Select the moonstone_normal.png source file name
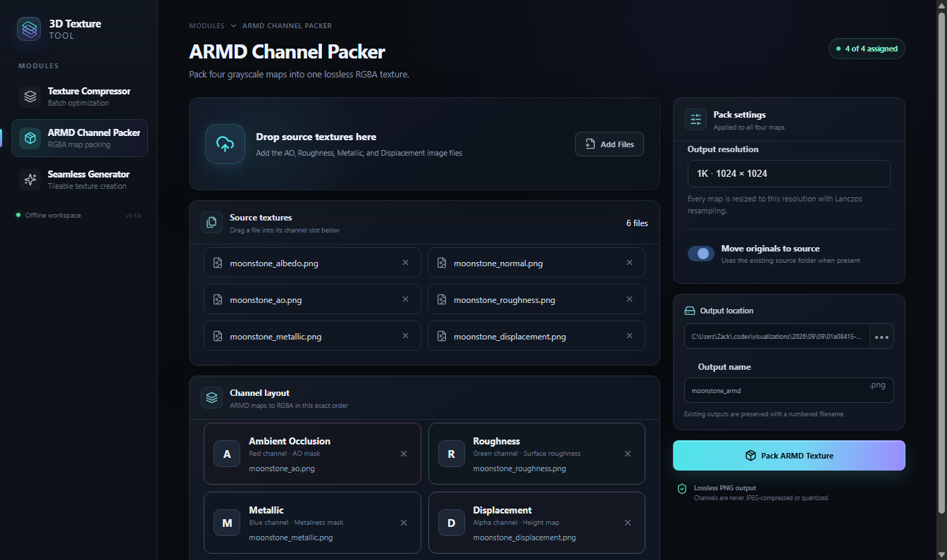 click(x=498, y=263)
